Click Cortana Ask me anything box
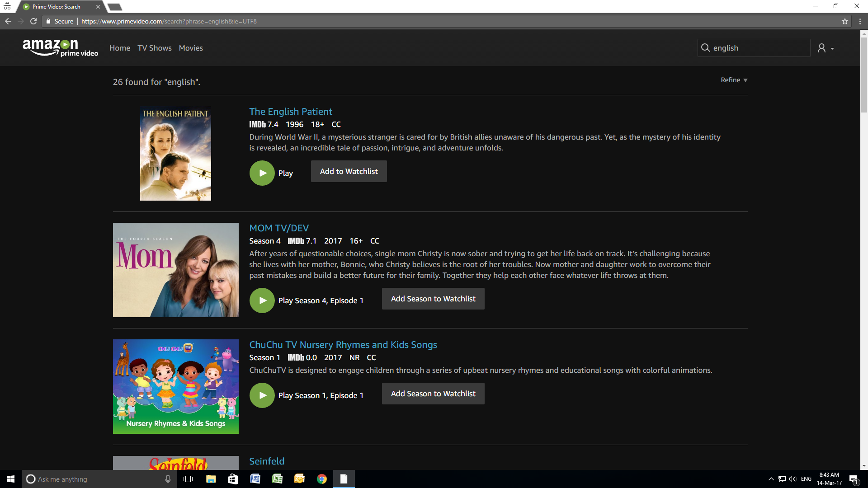868x488 pixels. pos(99,479)
